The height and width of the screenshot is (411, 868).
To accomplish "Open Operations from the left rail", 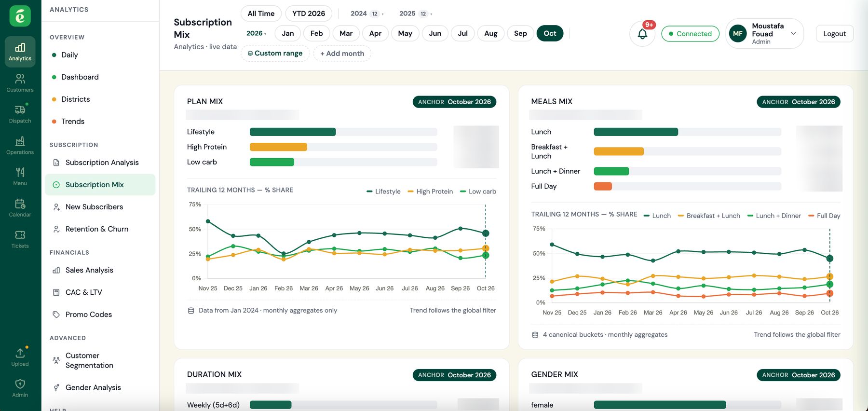I will (x=20, y=145).
